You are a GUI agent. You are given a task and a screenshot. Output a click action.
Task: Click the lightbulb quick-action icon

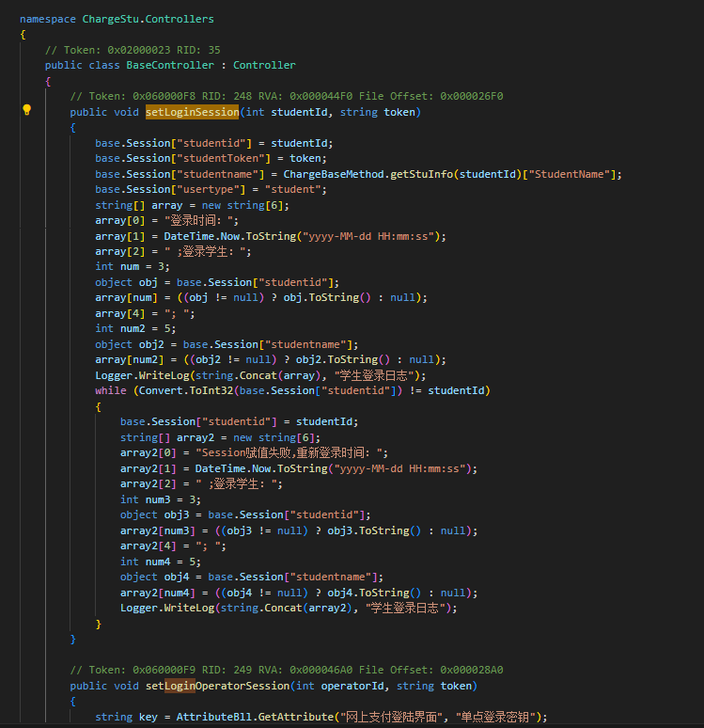click(x=27, y=110)
